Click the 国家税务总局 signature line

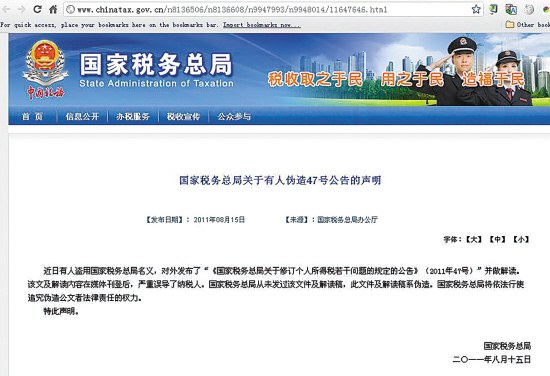(x=507, y=346)
